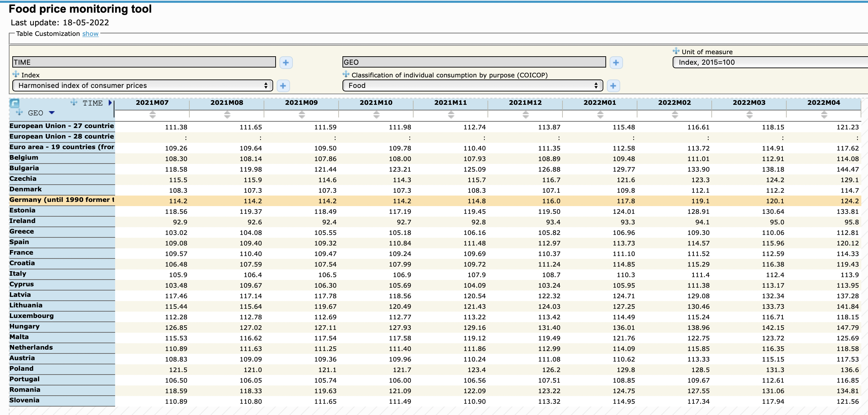
Task: Sort table by 2022M04 column arrows
Action: pos(824,114)
